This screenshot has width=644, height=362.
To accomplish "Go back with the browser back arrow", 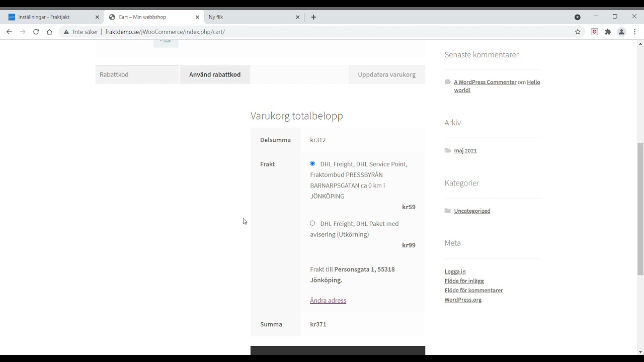I will click(9, 32).
